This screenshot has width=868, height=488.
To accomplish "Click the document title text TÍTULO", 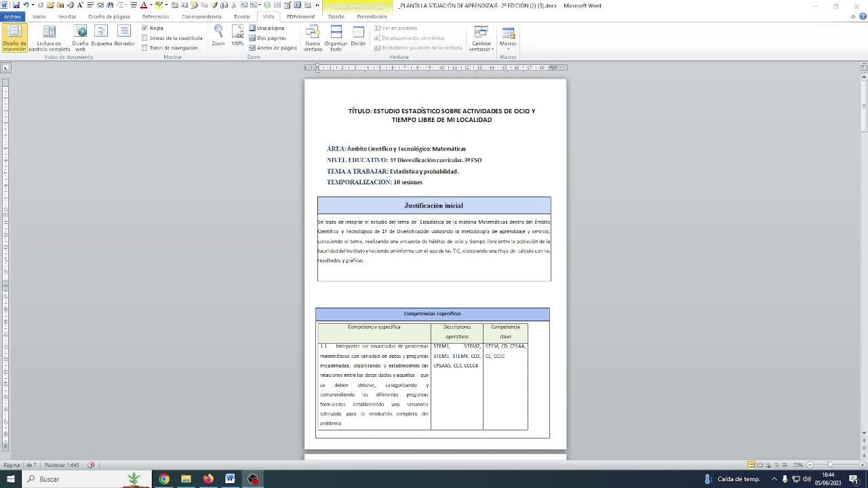I will coord(441,115).
